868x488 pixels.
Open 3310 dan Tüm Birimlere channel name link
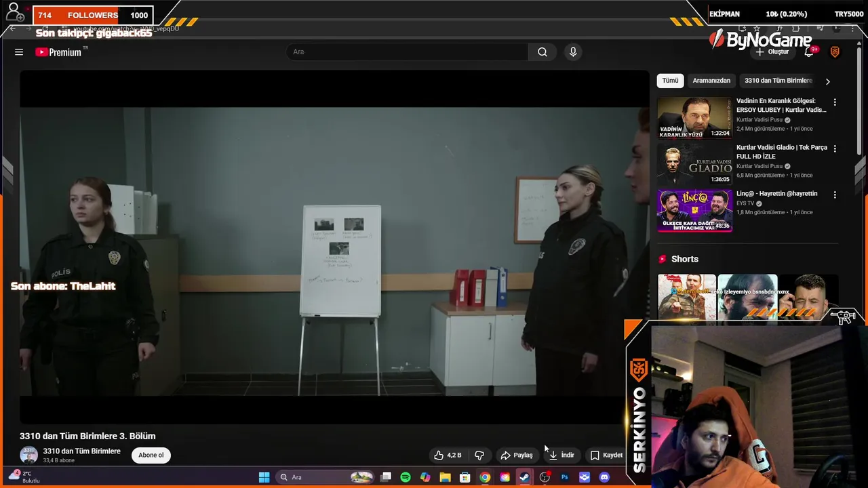click(81, 451)
